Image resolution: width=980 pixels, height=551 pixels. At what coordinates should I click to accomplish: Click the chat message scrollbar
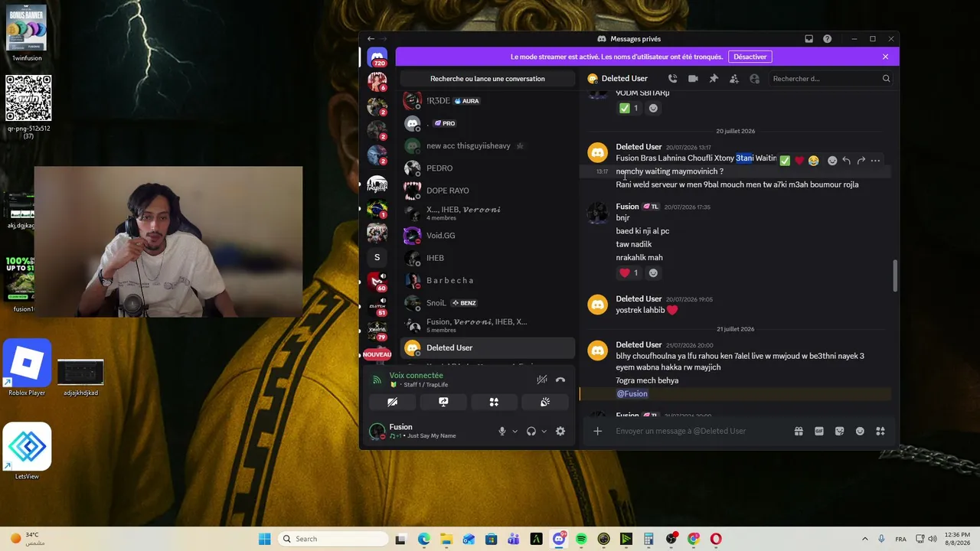pos(895,275)
